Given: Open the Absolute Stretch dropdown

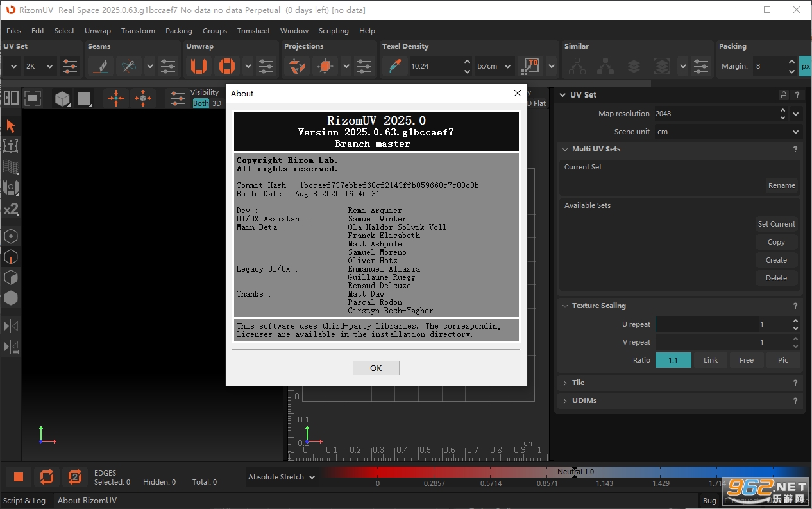Looking at the screenshot, I should [282, 477].
